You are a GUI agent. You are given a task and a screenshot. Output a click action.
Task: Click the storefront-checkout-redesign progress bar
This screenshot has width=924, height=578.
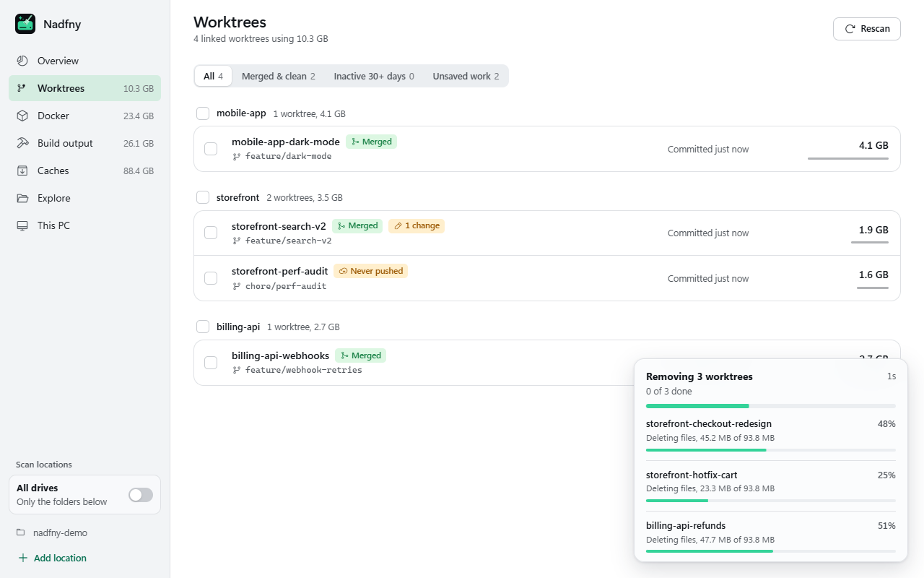(771, 450)
